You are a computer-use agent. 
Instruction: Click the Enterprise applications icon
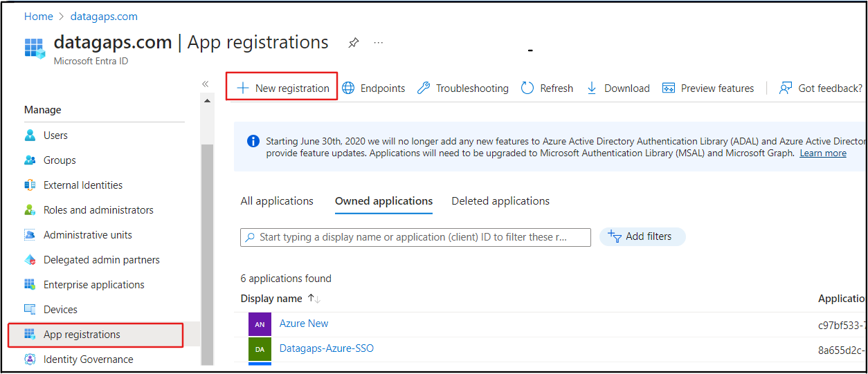click(x=30, y=285)
